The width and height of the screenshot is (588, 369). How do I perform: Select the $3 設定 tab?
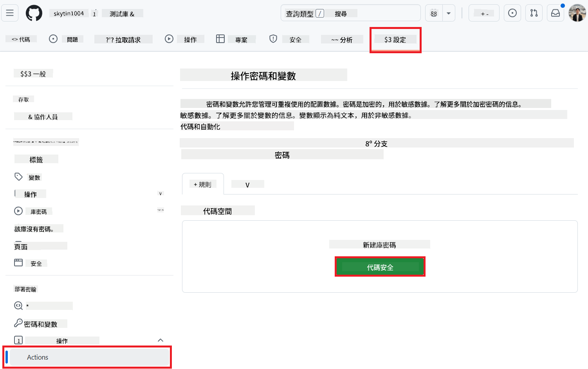click(395, 40)
